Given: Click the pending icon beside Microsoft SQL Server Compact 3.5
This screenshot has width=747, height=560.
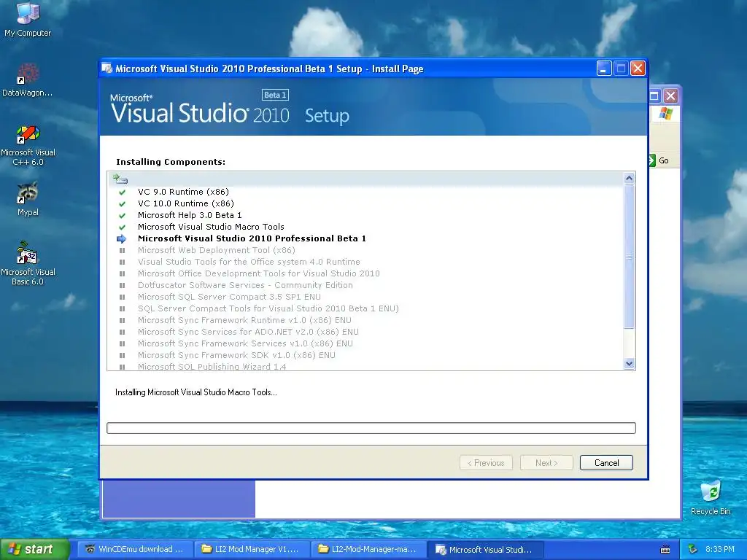Looking at the screenshot, I should (x=122, y=297).
